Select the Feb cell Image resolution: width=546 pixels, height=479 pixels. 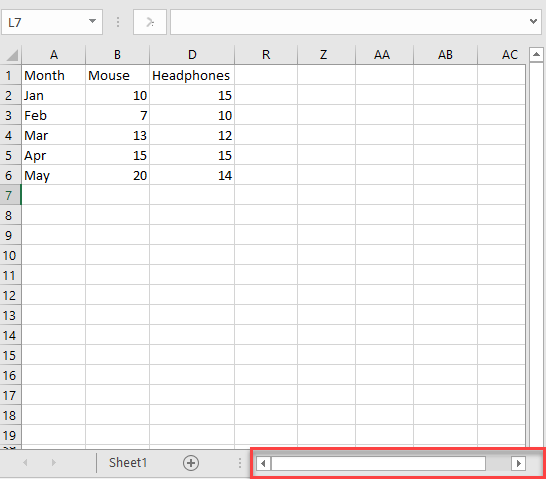tap(54, 115)
